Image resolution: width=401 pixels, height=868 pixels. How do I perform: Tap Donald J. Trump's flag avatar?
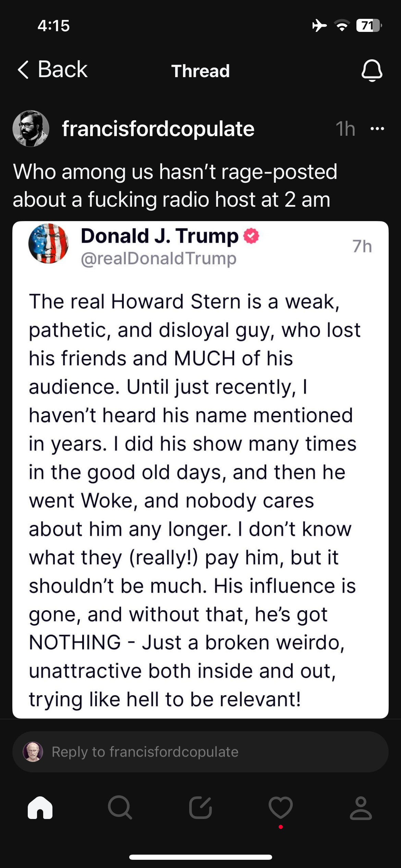(x=48, y=244)
